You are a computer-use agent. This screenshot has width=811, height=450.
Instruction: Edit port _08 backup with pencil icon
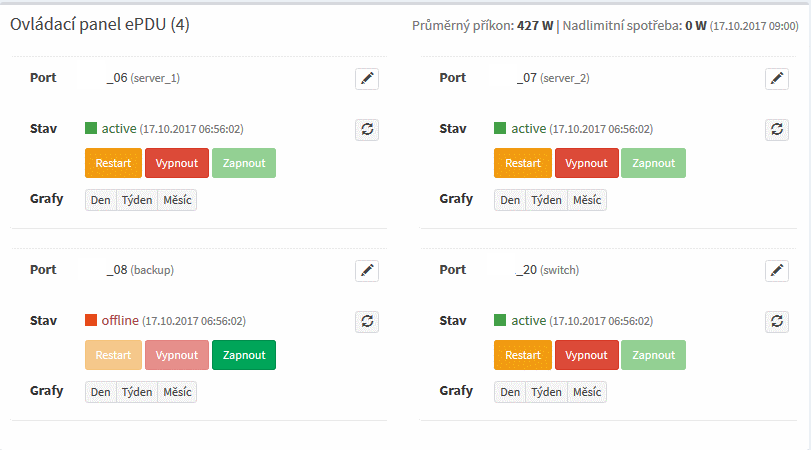[x=367, y=271]
